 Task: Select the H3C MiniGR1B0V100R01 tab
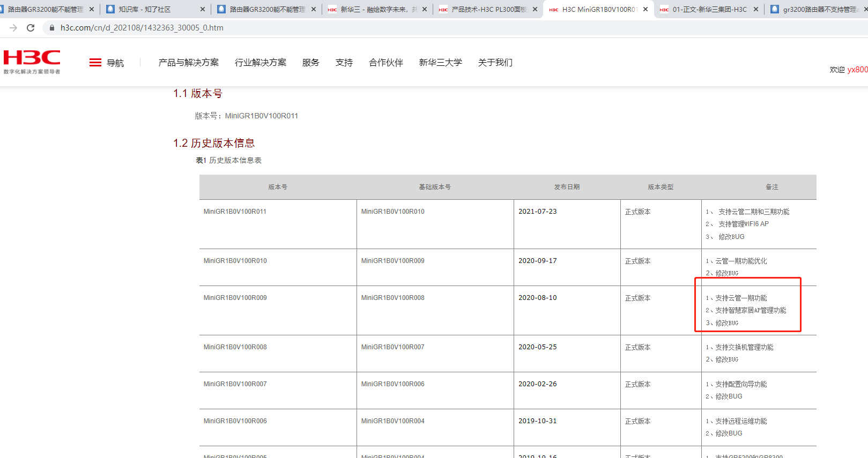pyautogui.click(x=598, y=9)
